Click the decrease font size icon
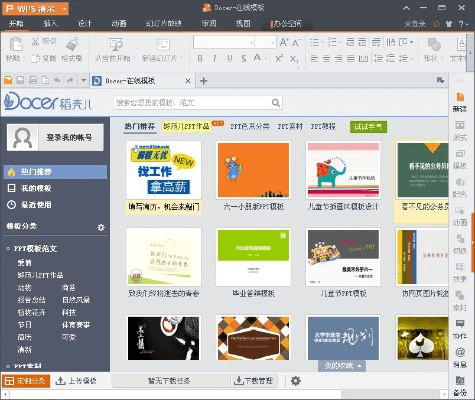This screenshot has width=475, height=400. (296, 42)
